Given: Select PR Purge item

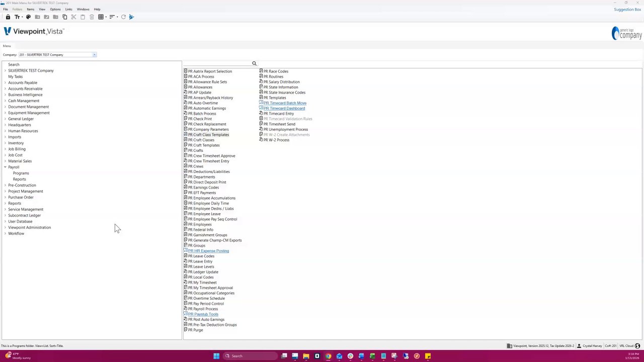Looking at the screenshot, I should coord(195,330).
